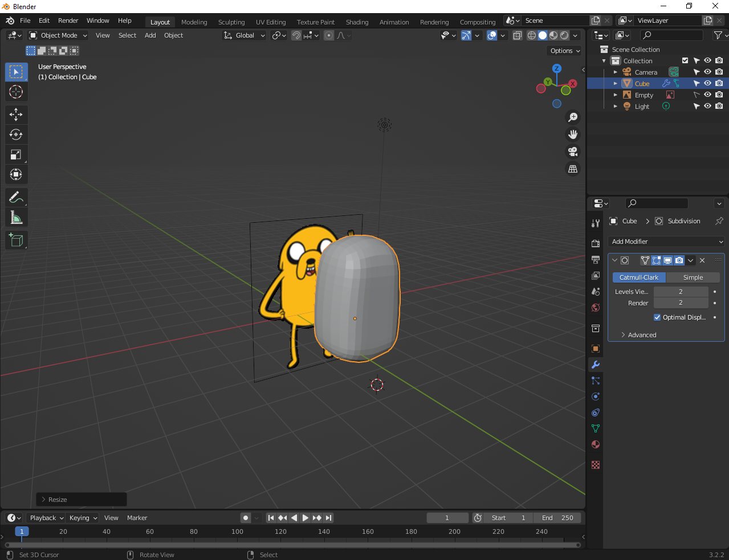Remove the Subdivision modifier

click(702, 260)
